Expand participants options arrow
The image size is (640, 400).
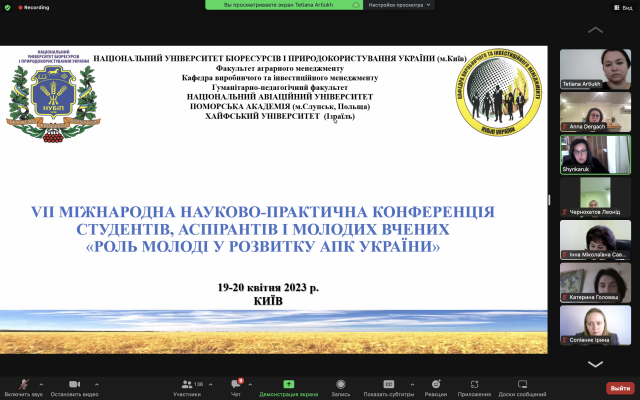click(x=211, y=384)
